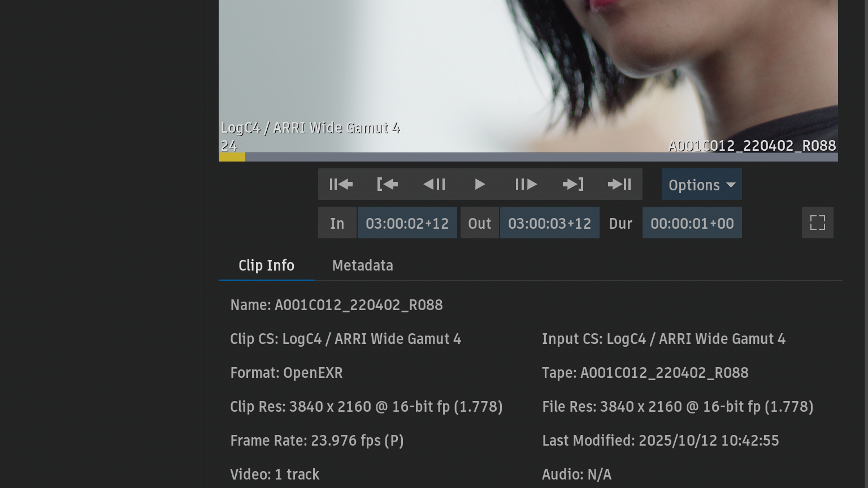Jump to the last frame of the clip
Viewport: 868px width, 488px height.
619,184
